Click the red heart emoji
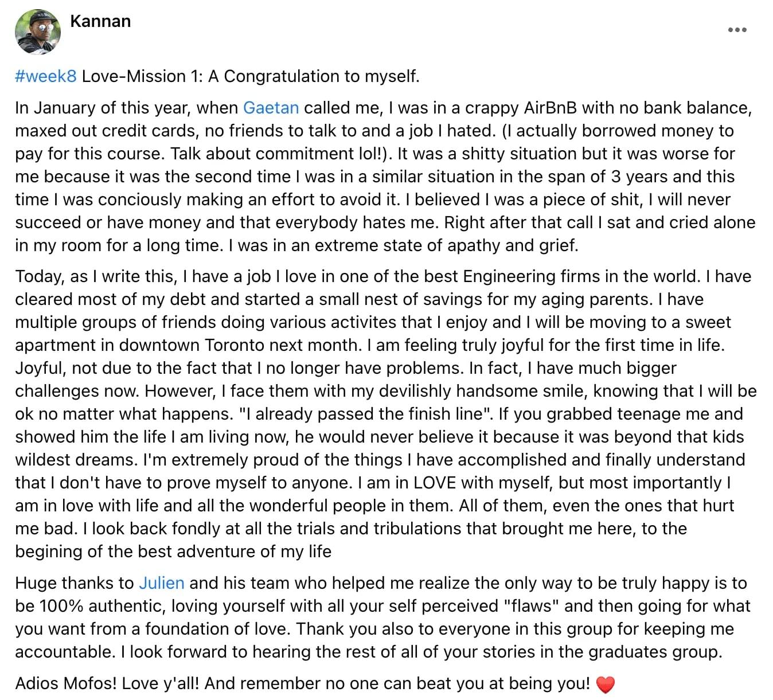Screen dimensions: 773x700 [606, 684]
